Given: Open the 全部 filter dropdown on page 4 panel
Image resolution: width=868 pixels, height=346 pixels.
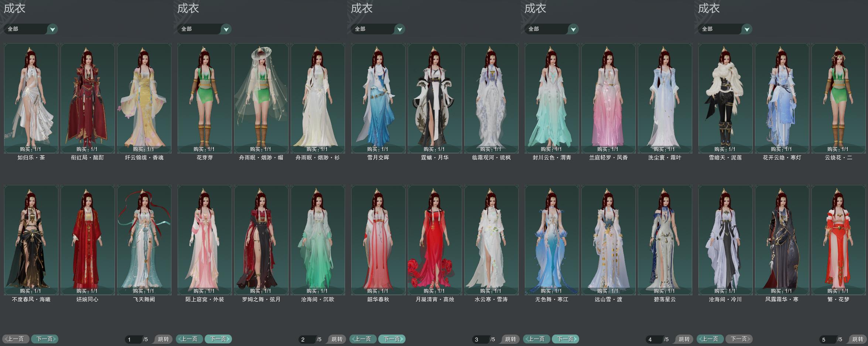Looking at the screenshot, I should click(551, 29).
